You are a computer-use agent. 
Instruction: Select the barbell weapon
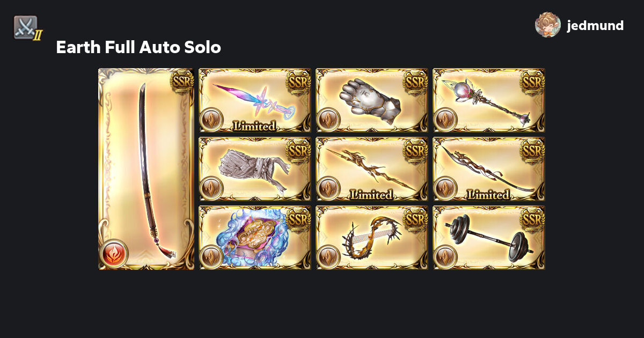[489, 238]
